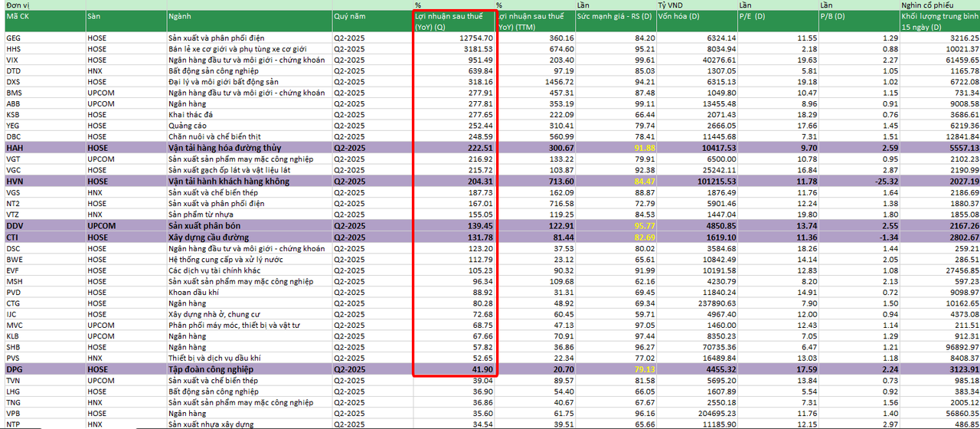Click 'Vận tải hành khách hàng không' cell

click(x=229, y=181)
